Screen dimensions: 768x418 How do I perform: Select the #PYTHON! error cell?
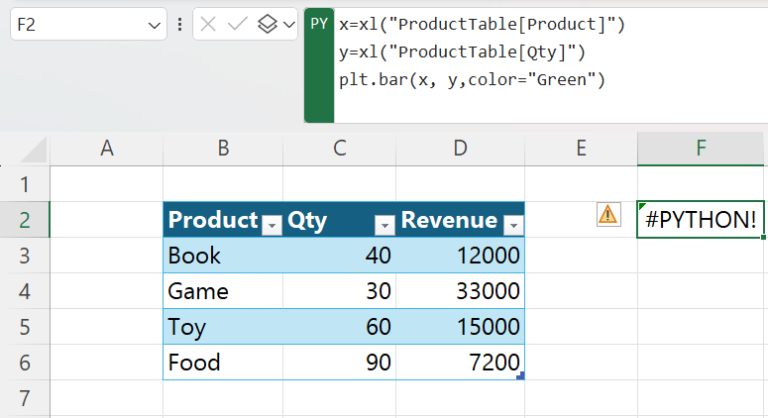pyautogui.click(x=700, y=220)
